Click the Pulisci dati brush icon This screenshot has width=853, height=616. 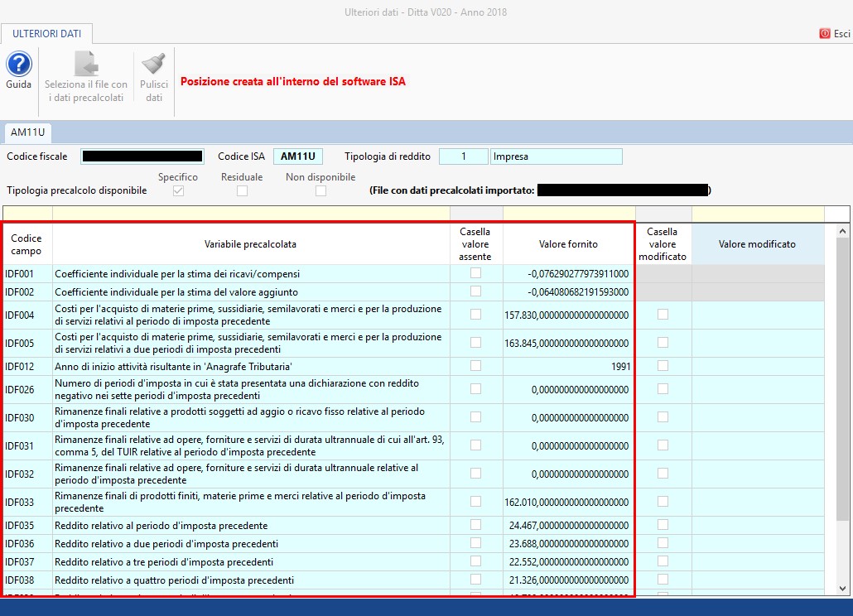(x=154, y=64)
